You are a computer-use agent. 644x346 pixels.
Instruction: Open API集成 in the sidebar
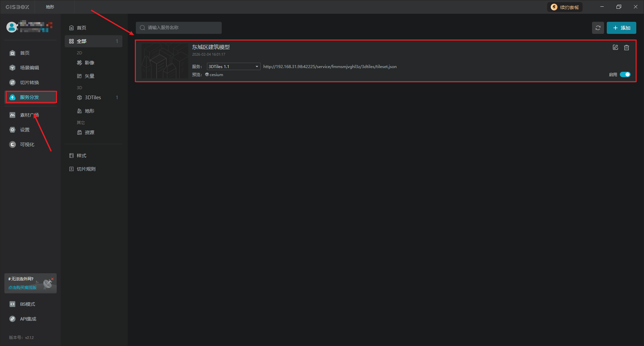(28, 319)
